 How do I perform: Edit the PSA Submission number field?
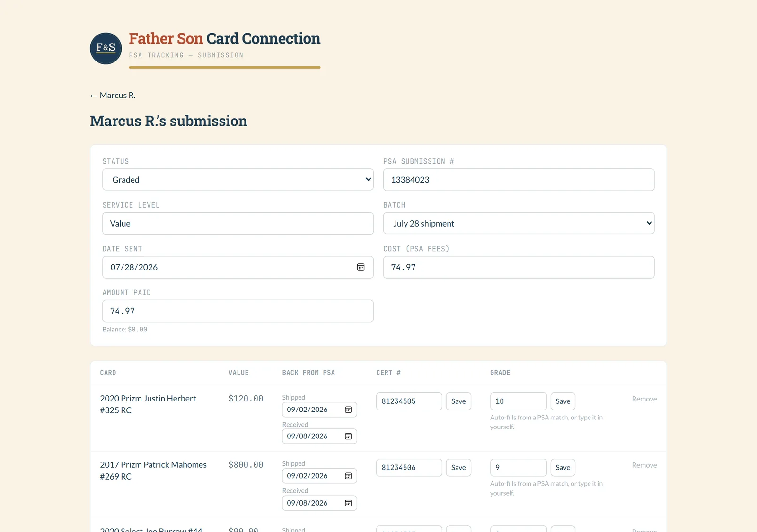point(519,180)
